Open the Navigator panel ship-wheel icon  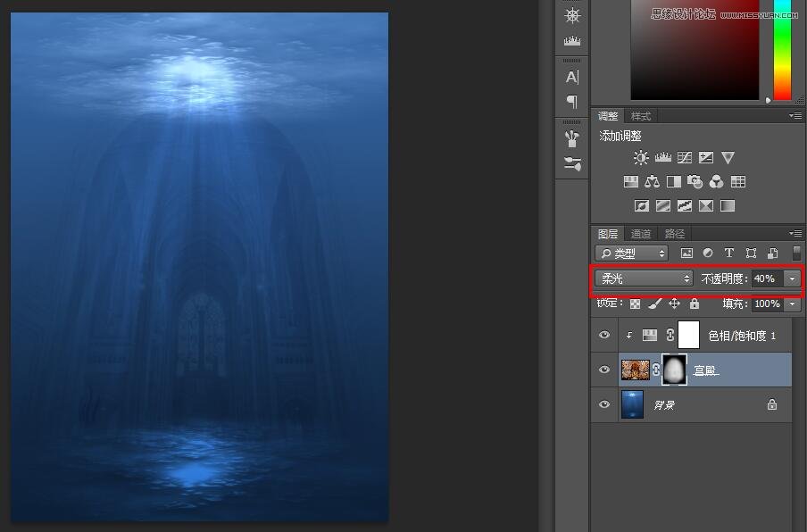tap(572, 15)
